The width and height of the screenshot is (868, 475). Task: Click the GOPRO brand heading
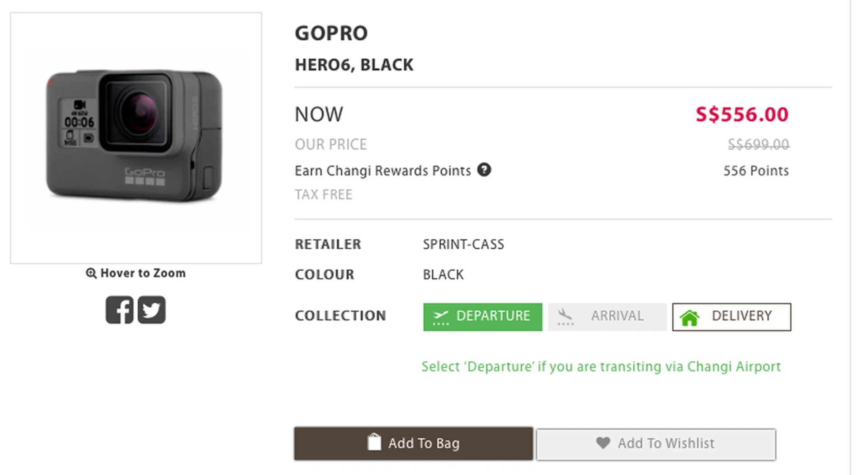pos(331,33)
